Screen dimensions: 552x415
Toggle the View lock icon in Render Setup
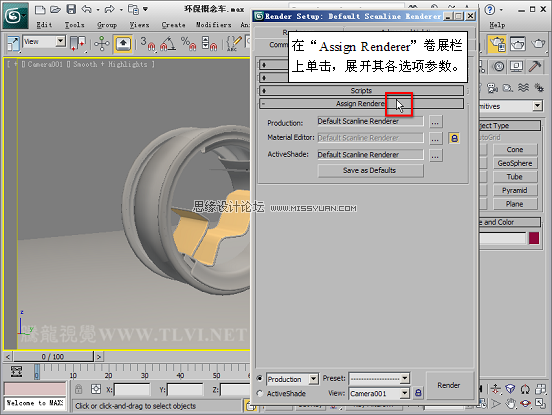[418, 392]
